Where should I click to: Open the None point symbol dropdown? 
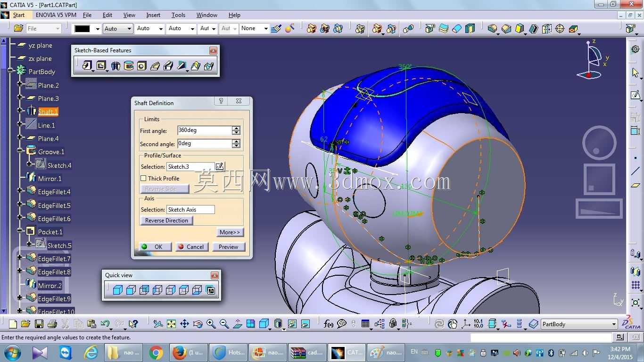coord(266,29)
